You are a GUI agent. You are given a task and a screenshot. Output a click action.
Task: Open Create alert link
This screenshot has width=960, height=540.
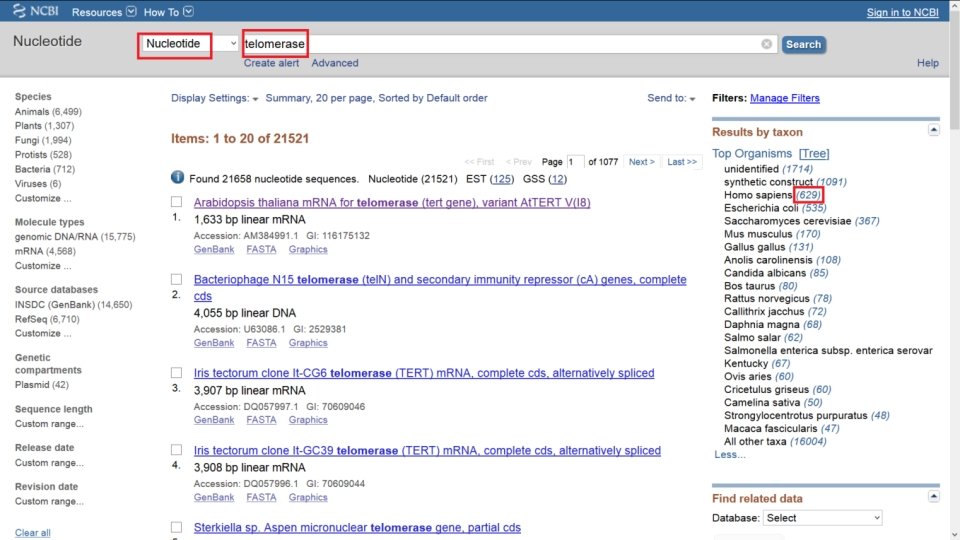pyautogui.click(x=271, y=63)
